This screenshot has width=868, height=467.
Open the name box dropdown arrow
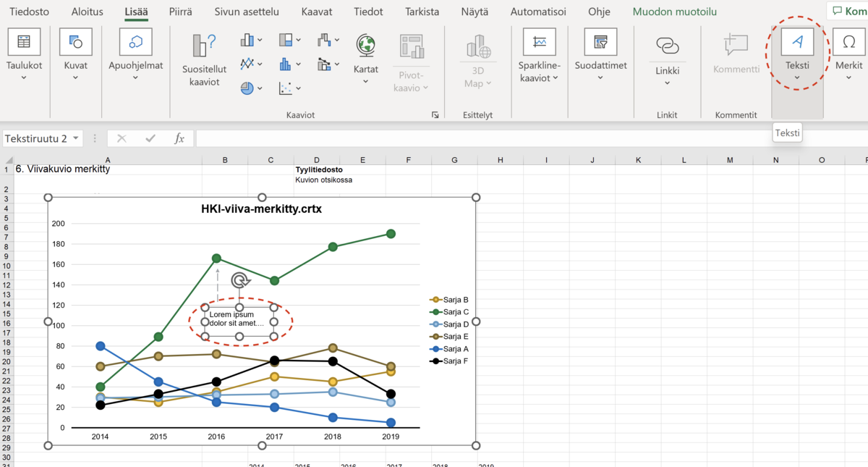76,138
